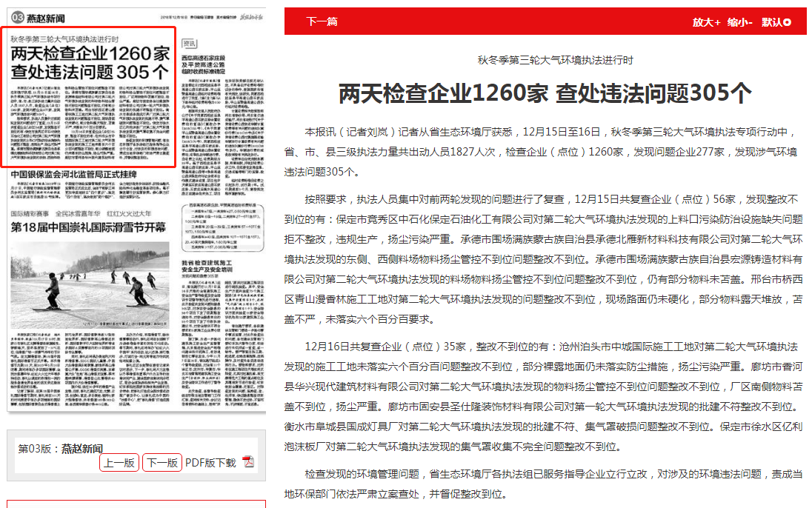Click the 第03版：燕赵新闻 page label

(60, 449)
